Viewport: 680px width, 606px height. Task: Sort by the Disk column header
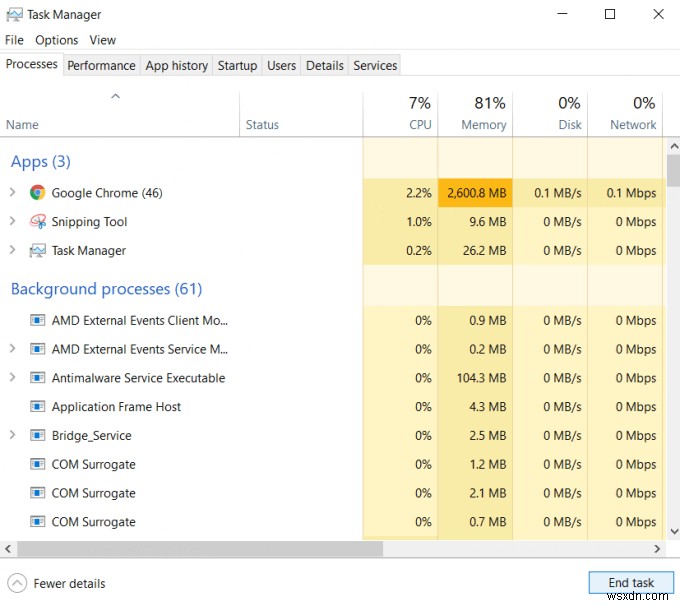(x=550, y=114)
